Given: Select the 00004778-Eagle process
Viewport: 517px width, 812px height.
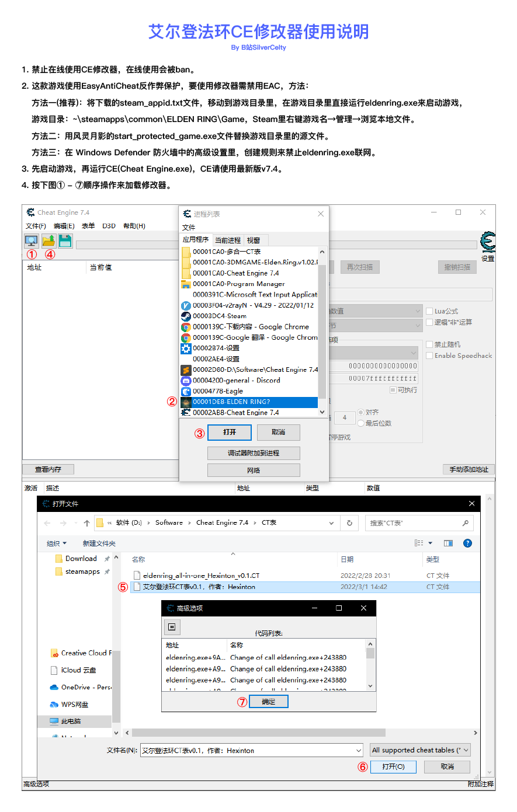Looking at the screenshot, I should 249,391.
